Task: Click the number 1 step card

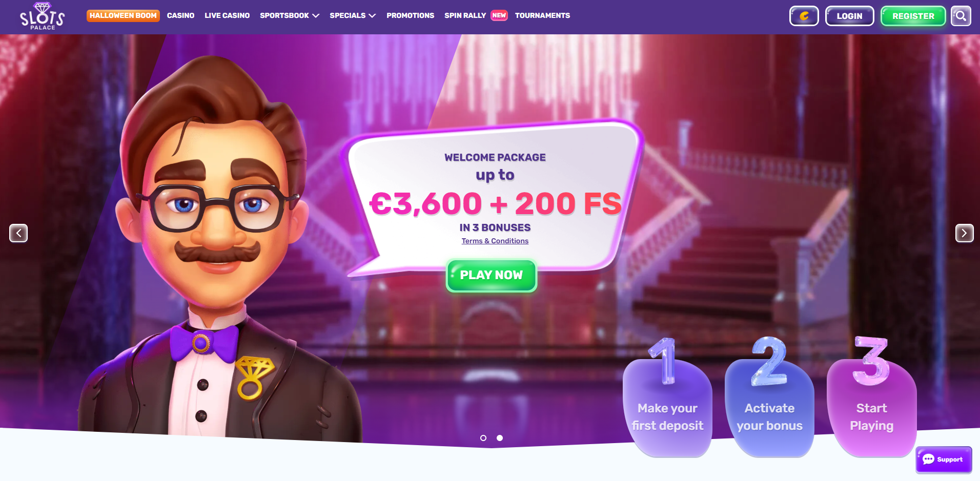Action: (x=667, y=398)
